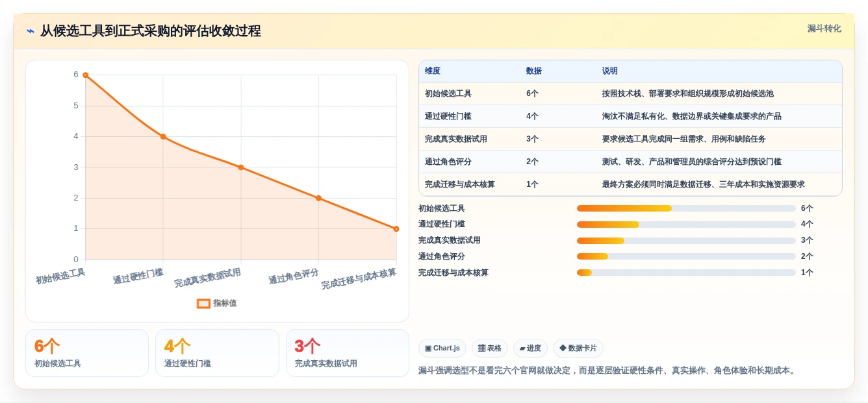Click x-axis label 通过硬性门槛
868x403 pixels.
point(138,276)
